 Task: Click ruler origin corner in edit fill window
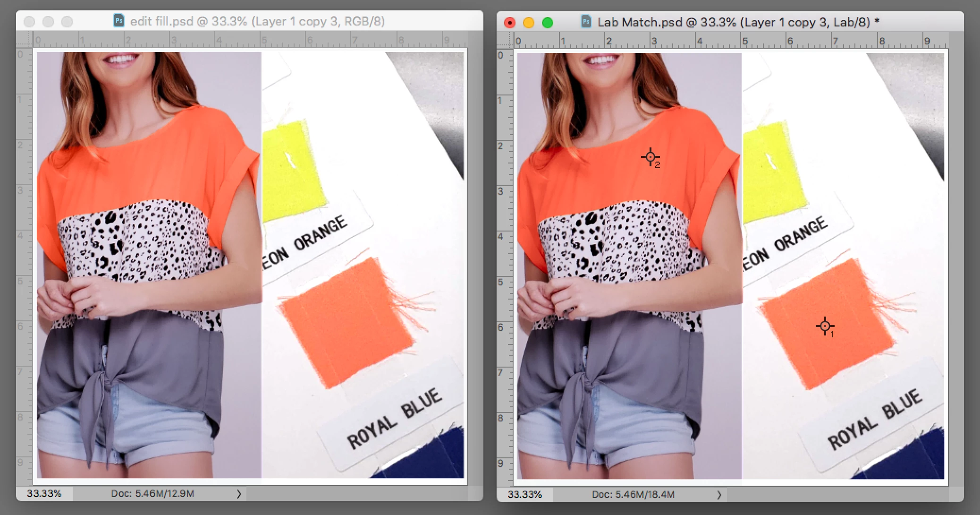[25, 40]
